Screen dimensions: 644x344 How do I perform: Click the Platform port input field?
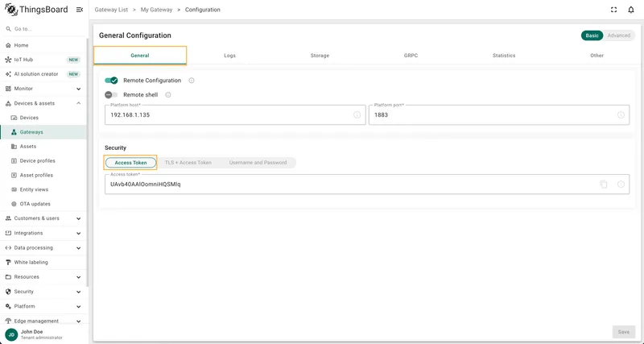pyautogui.click(x=499, y=115)
